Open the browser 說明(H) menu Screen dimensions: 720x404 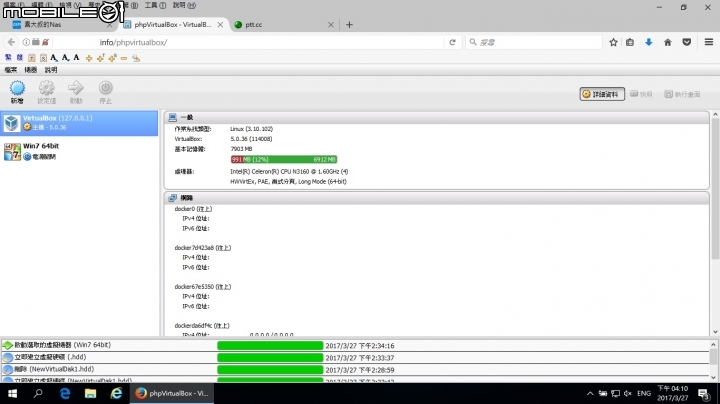[184, 6]
